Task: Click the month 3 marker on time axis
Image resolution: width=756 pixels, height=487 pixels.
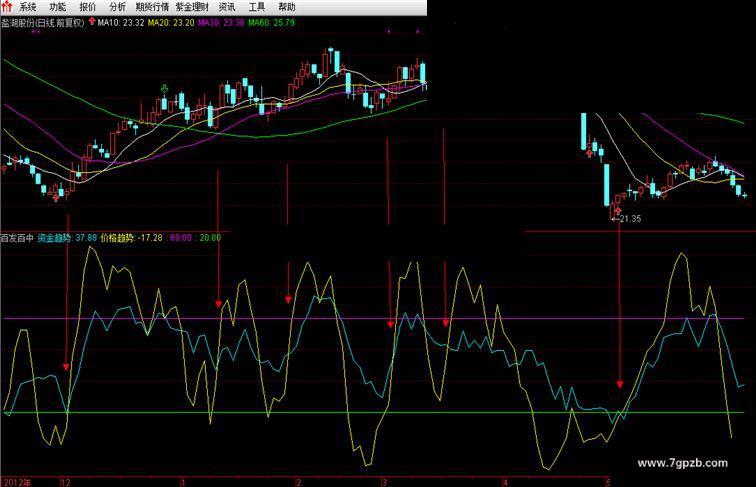Action: pos(384,482)
